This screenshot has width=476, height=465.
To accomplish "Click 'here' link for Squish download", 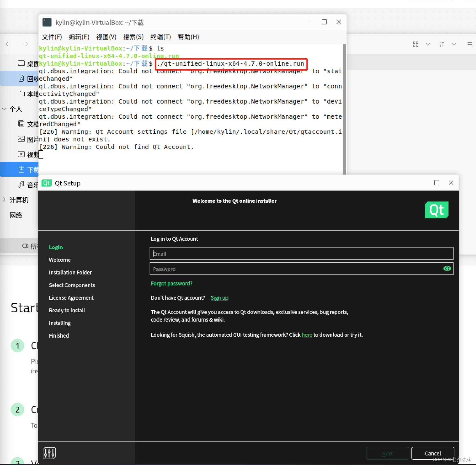I will (x=307, y=335).
